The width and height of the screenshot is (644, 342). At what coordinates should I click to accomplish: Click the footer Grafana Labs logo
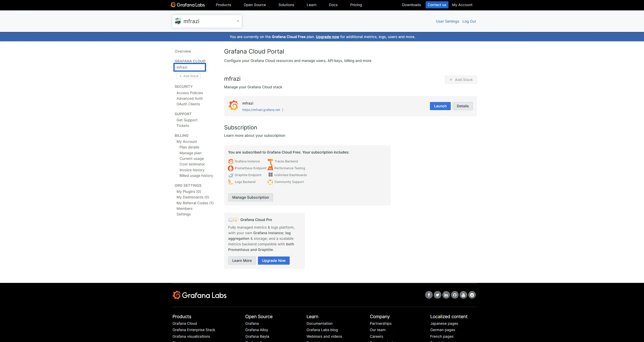(199, 295)
